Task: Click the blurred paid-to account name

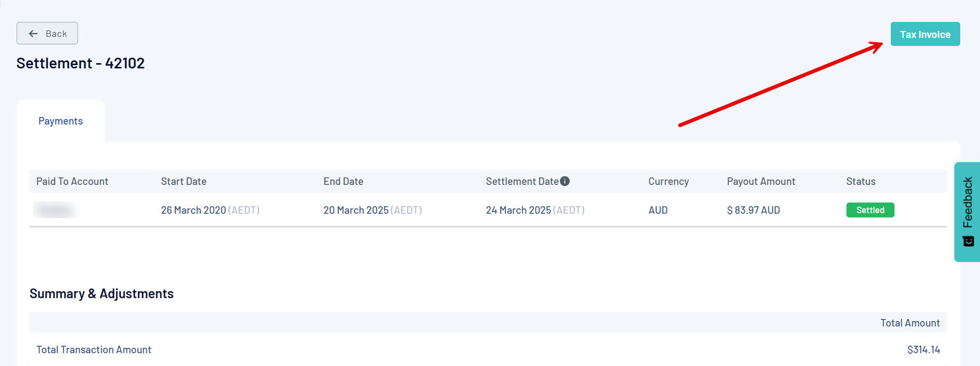Action: click(x=56, y=210)
